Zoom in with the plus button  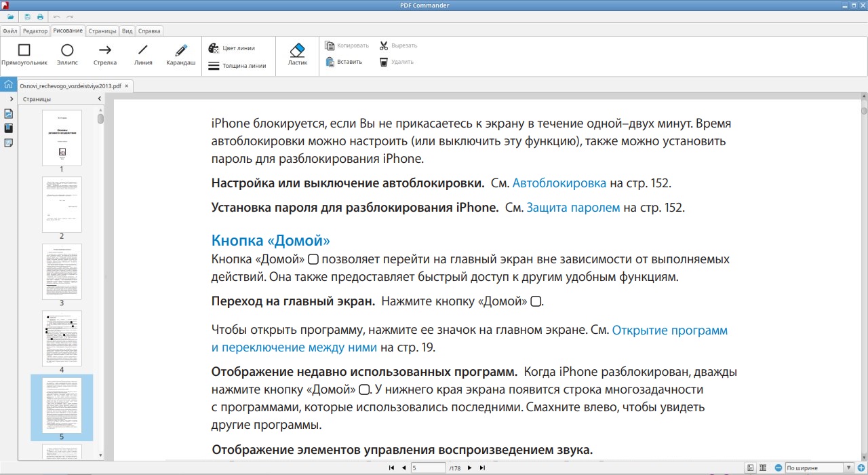[861, 468]
